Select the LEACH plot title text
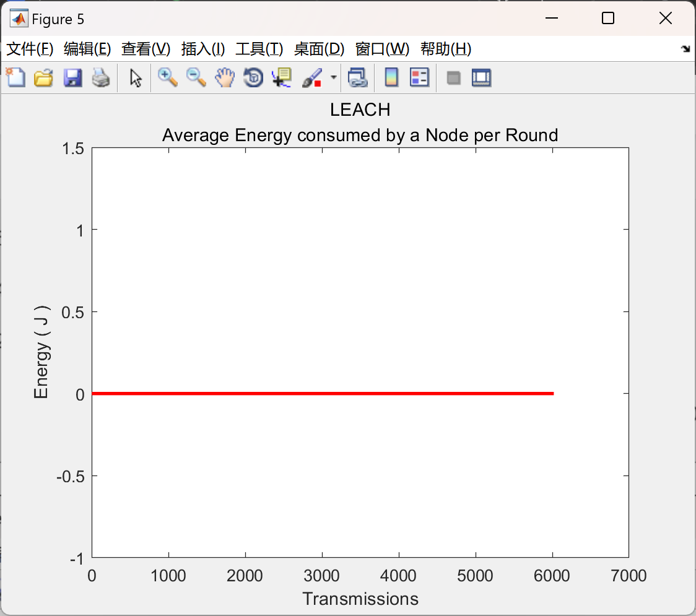The image size is (696, 616). (360, 110)
